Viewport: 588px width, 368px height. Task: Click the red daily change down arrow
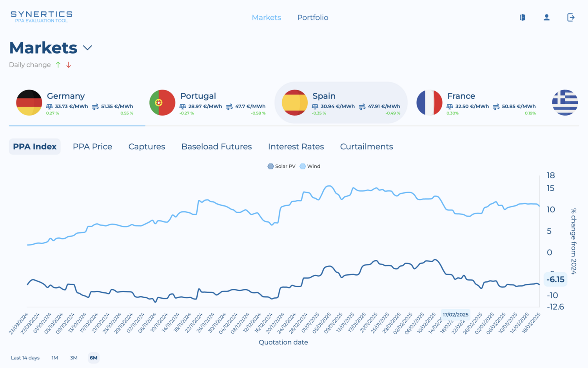pos(69,65)
